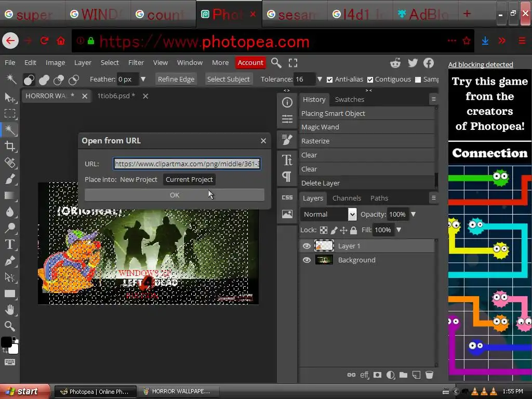
Task: Open the CSS panel icon
Action: coord(287,197)
